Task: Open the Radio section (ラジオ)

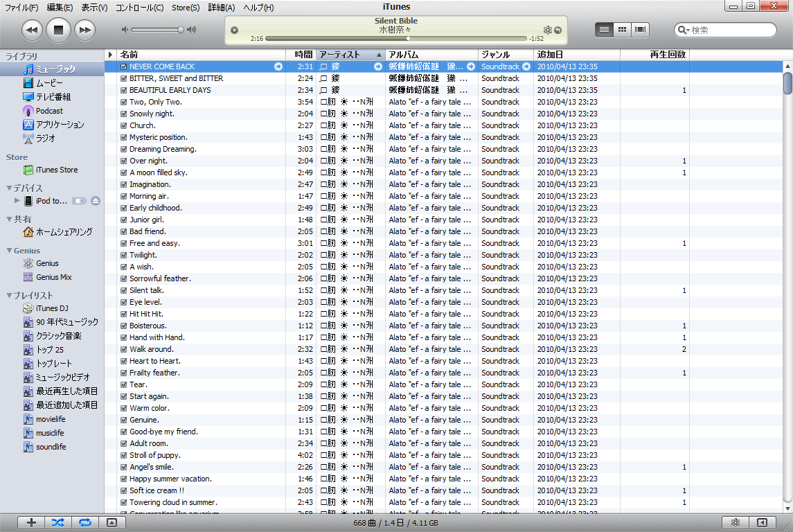Action: (x=45, y=138)
